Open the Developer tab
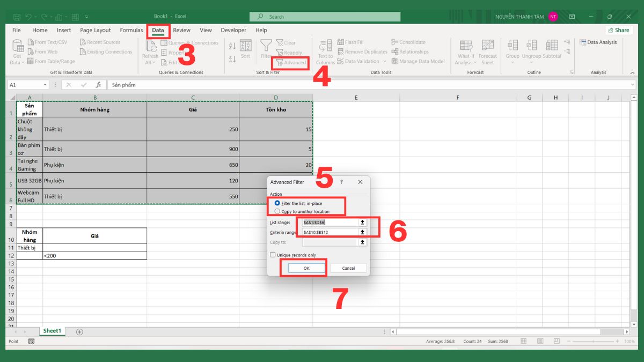Viewport: 644px width, 362px height. pos(233,30)
